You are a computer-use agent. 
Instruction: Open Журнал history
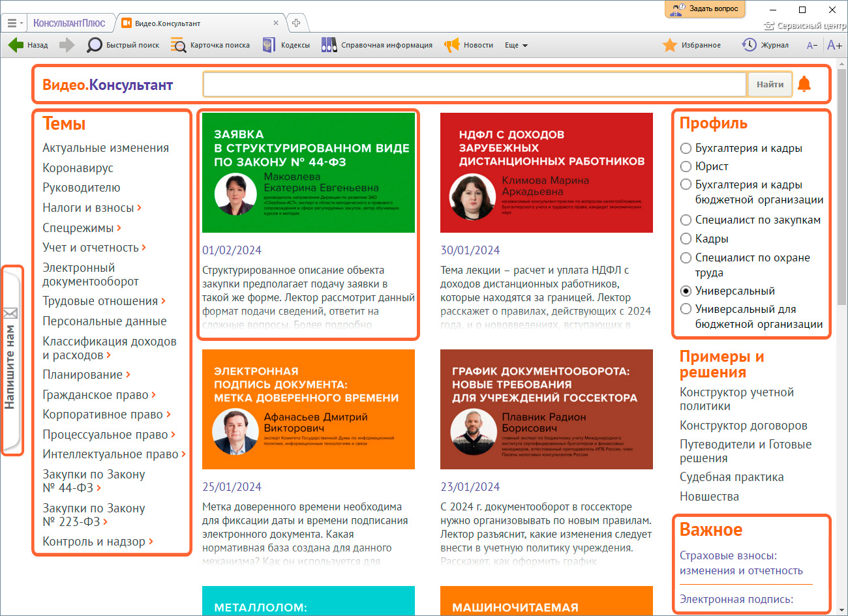point(765,45)
